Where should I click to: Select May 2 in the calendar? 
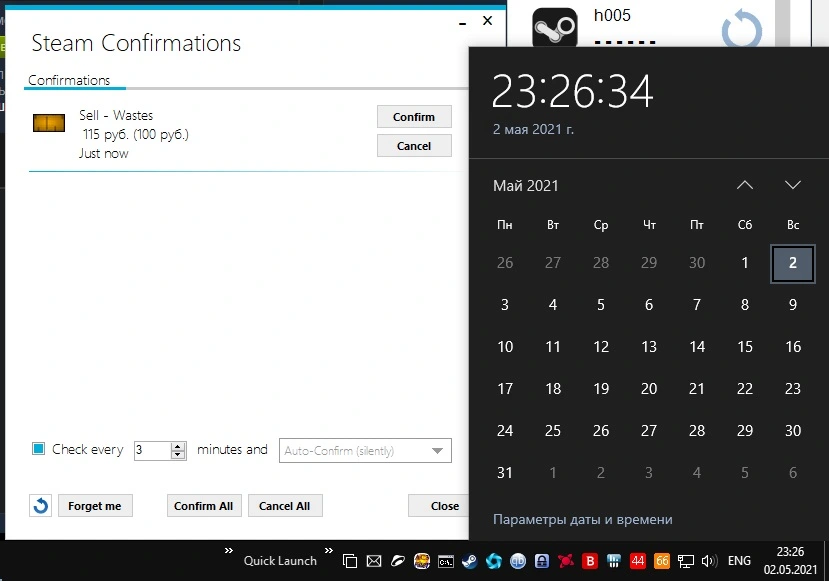[793, 263]
